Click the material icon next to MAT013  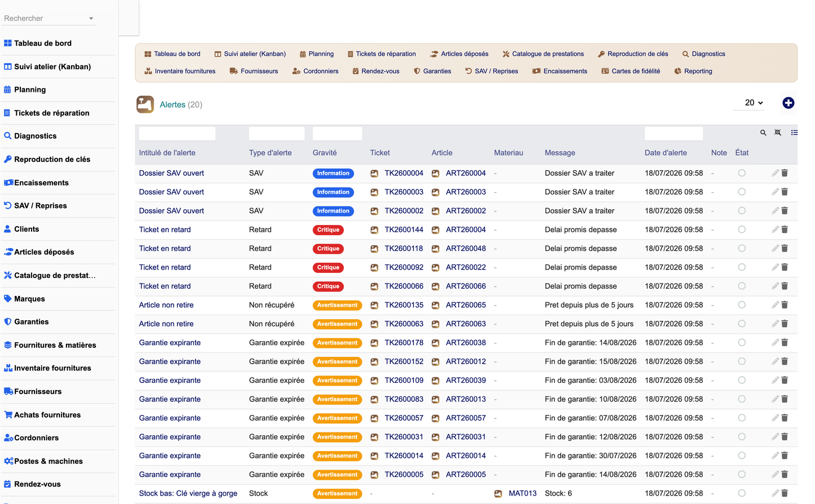[498, 493]
